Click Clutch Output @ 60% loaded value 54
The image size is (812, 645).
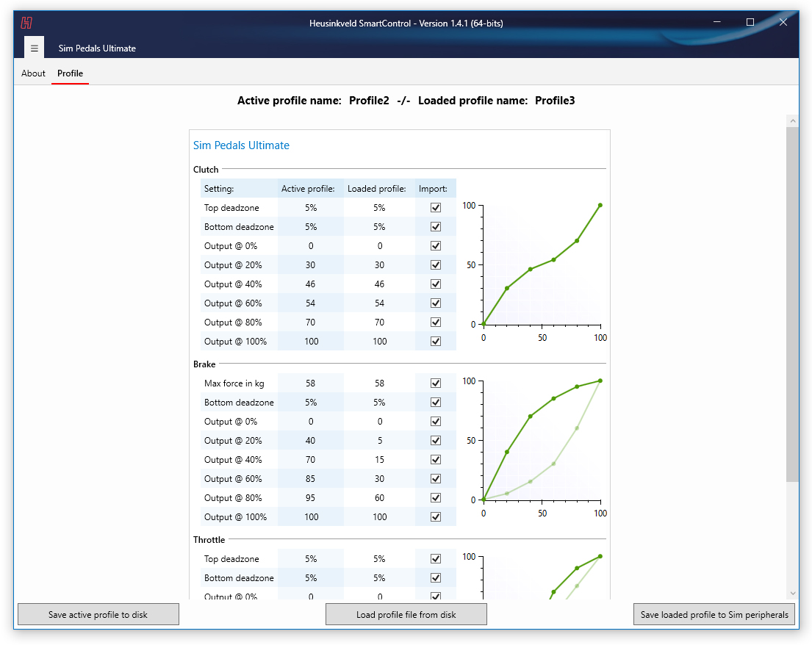point(380,303)
